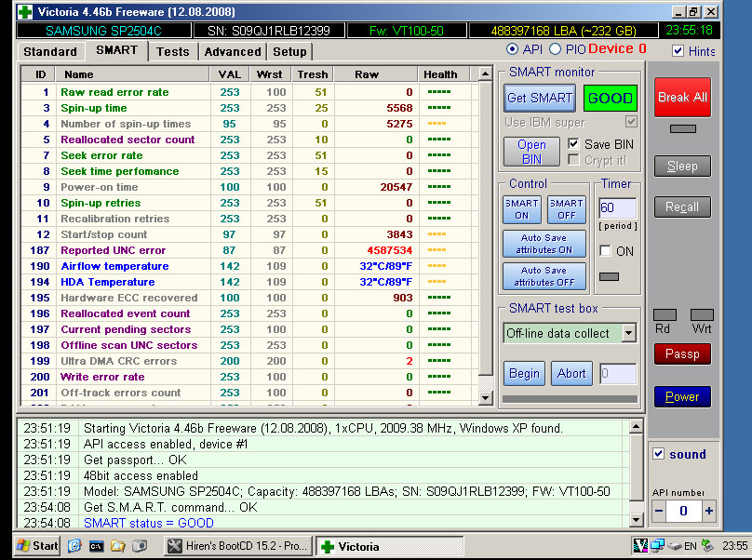Viewport: 752px width, 560px height.
Task: Click Begin in SMART test box
Action: click(x=524, y=374)
